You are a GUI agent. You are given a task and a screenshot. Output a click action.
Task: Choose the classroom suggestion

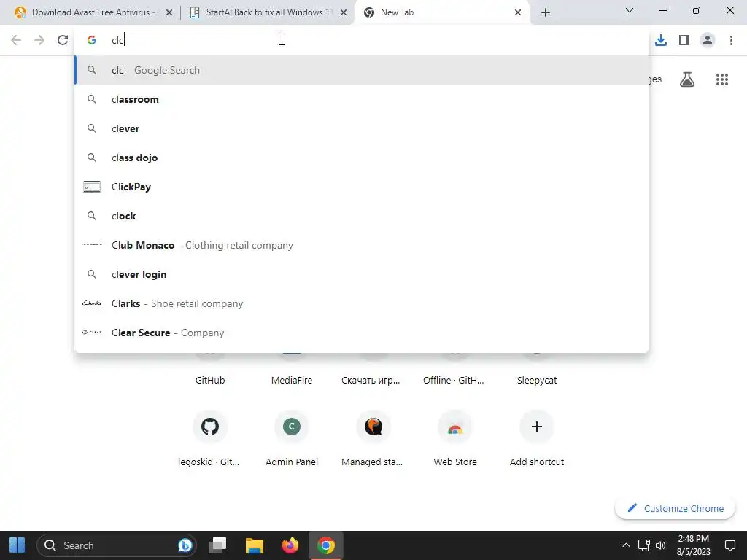pyautogui.click(x=362, y=99)
